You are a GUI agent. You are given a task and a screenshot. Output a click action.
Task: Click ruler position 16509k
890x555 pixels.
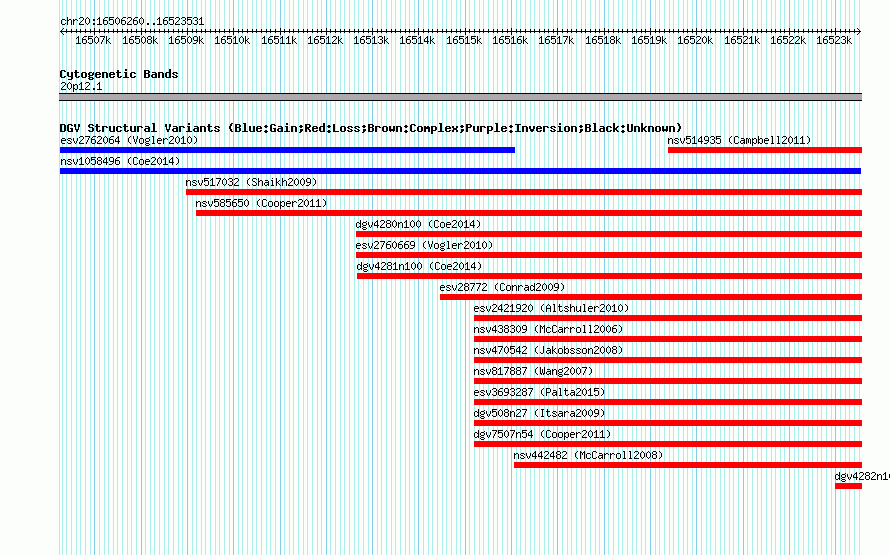click(x=186, y=40)
